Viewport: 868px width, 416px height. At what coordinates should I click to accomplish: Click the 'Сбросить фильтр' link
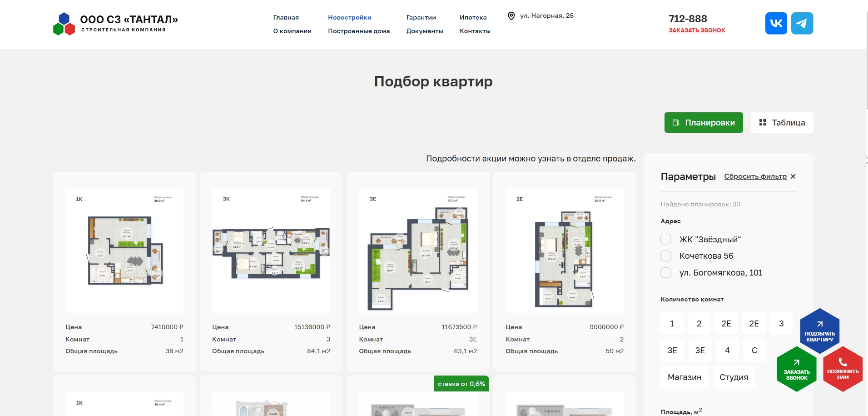point(755,176)
